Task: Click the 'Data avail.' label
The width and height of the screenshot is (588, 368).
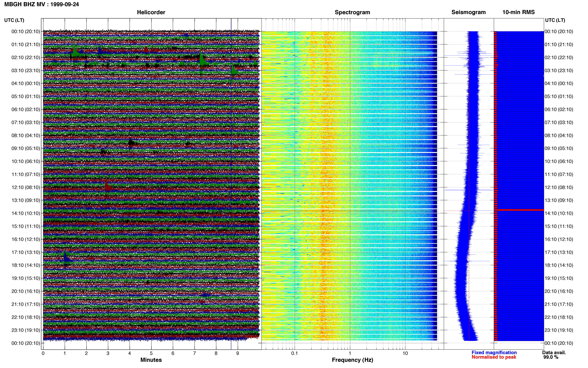Action: [x=554, y=352]
